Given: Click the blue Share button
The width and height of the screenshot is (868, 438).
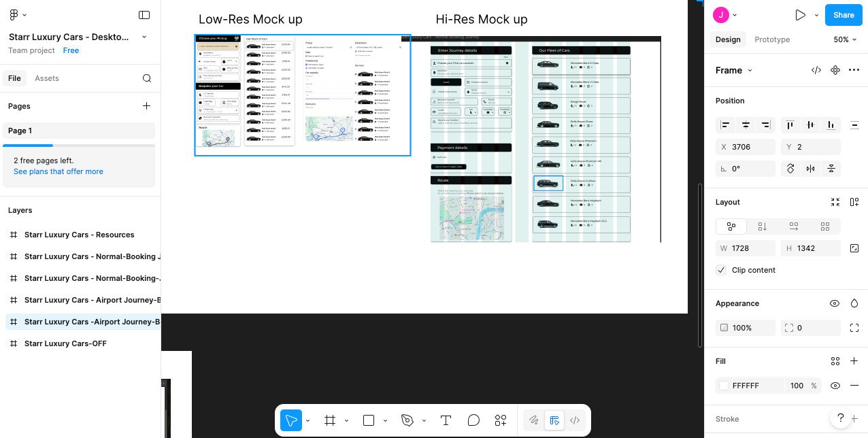Looking at the screenshot, I should pos(844,15).
